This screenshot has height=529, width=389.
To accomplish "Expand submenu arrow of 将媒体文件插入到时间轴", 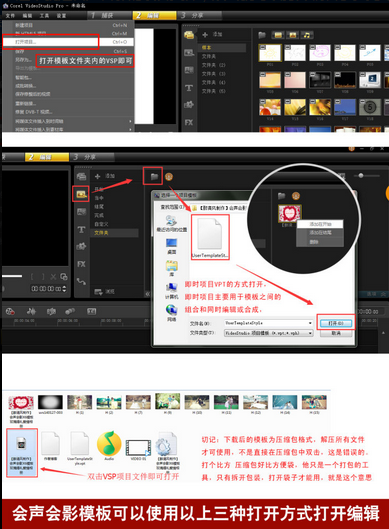I will pos(130,121).
